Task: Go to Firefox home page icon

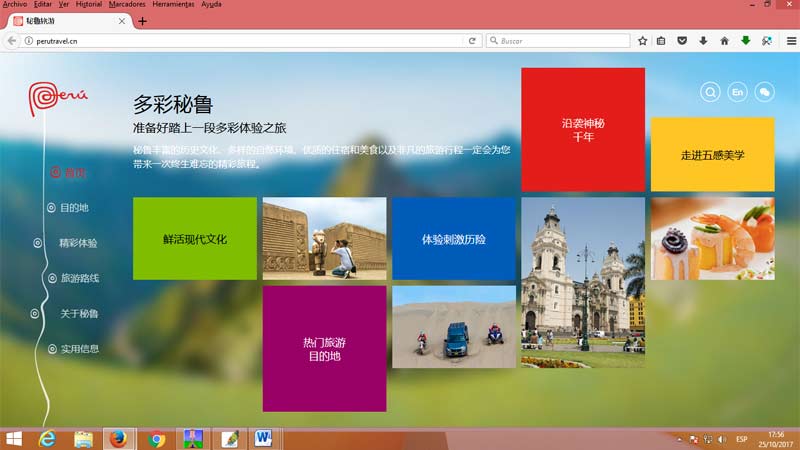Action: (724, 41)
